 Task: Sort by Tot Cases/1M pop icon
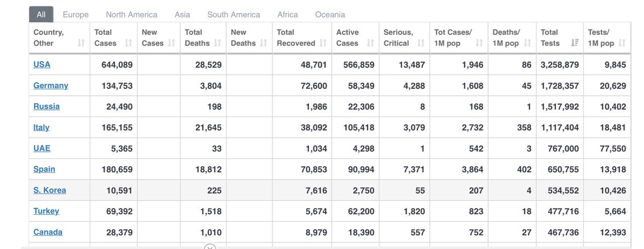(x=479, y=43)
